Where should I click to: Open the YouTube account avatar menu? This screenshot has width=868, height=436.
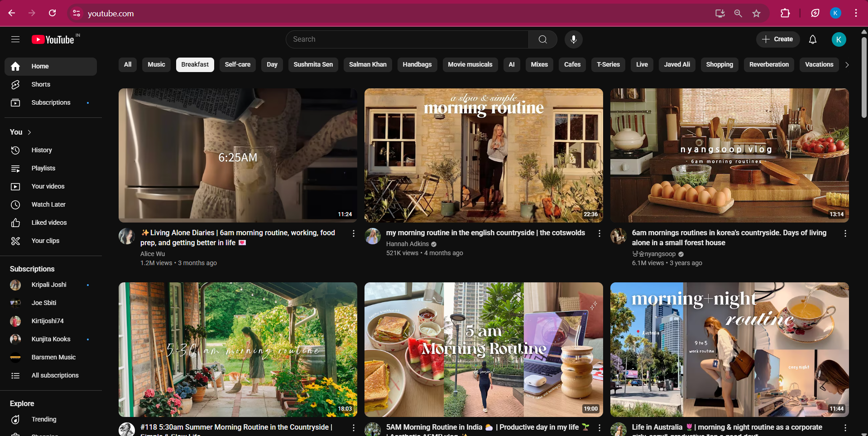click(x=839, y=39)
